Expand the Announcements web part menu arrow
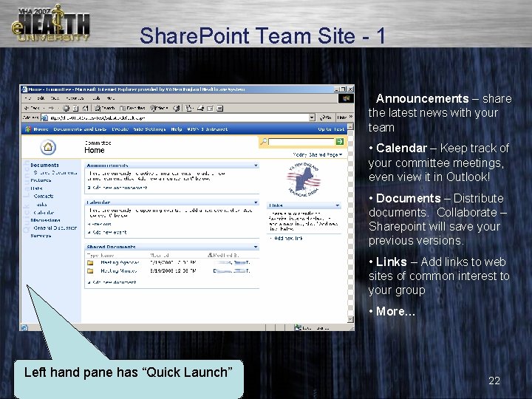Image resolution: width=532 pixels, height=399 pixels. [x=256, y=166]
